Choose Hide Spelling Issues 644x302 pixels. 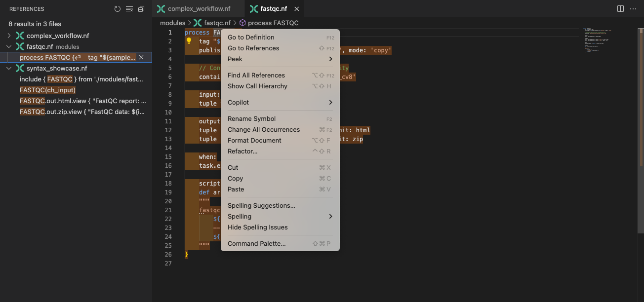[280, 227]
